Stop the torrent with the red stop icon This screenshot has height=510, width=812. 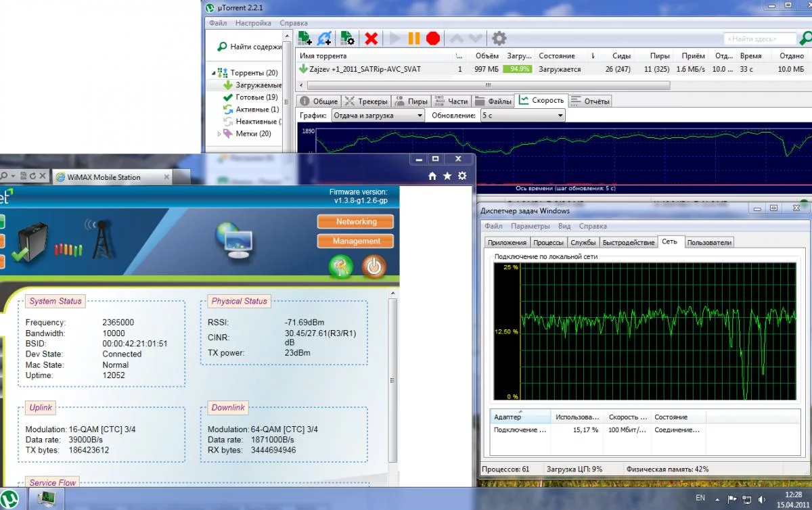point(433,39)
